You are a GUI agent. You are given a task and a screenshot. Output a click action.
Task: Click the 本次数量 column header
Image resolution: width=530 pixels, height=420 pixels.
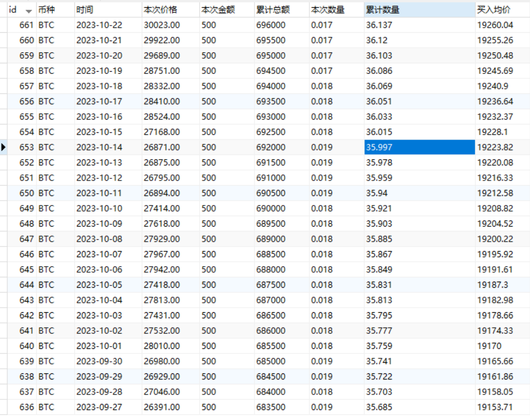[x=337, y=9]
